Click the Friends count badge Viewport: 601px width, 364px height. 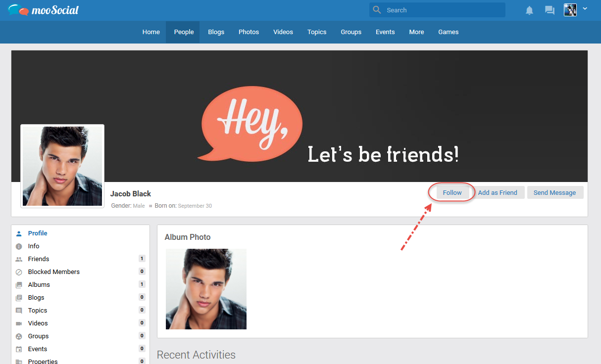click(142, 259)
